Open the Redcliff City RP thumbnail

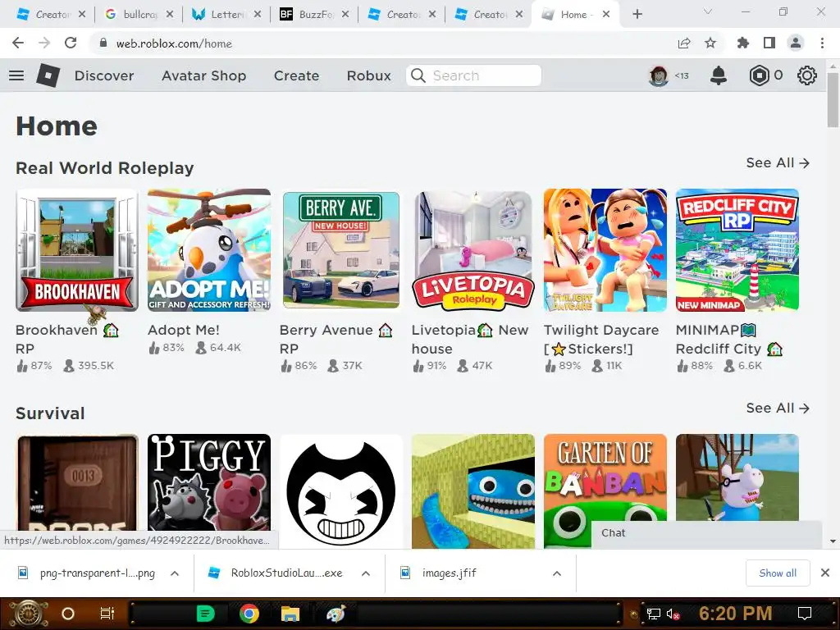(737, 250)
